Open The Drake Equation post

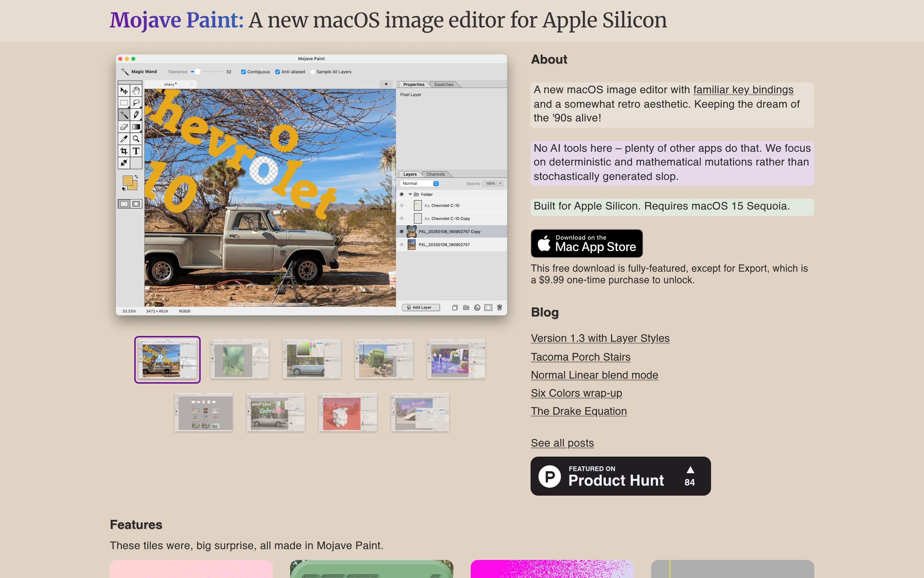point(579,411)
